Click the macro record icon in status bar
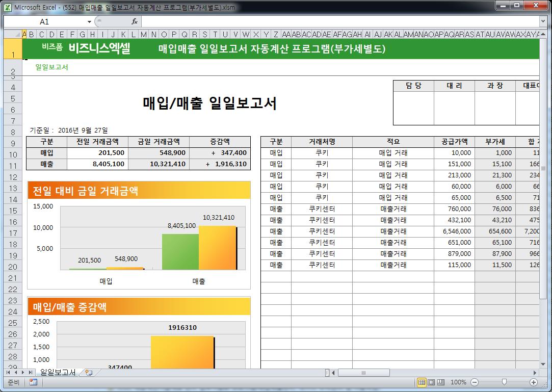The height and width of the screenshot is (392, 552). tap(33, 382)
